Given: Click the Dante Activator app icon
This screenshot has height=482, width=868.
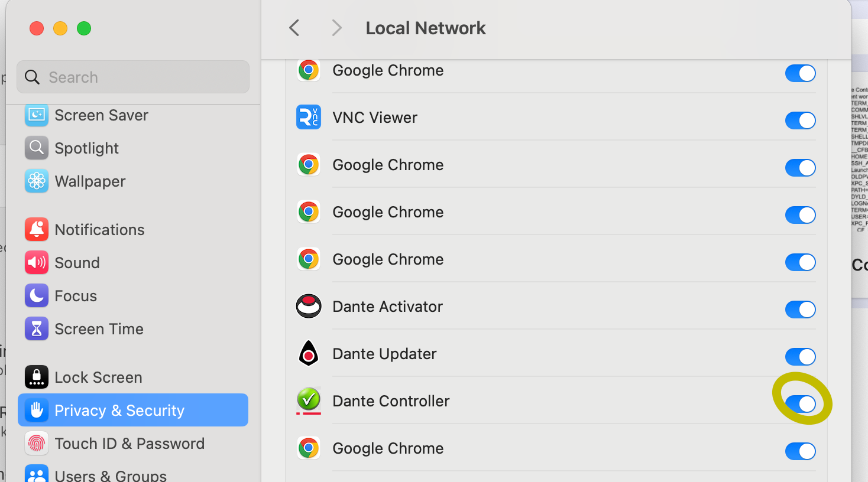Looking at the screenshot, I should coord(309,306).
